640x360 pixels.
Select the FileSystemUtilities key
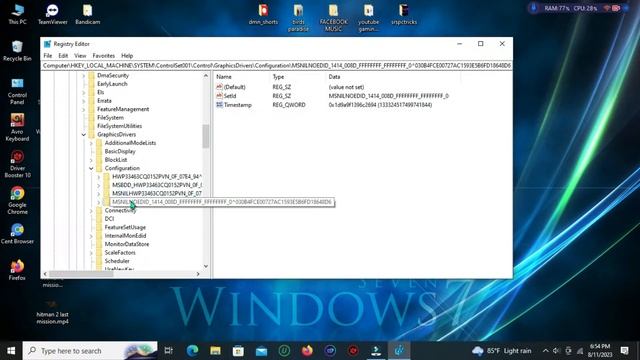[x=120, y=126]
